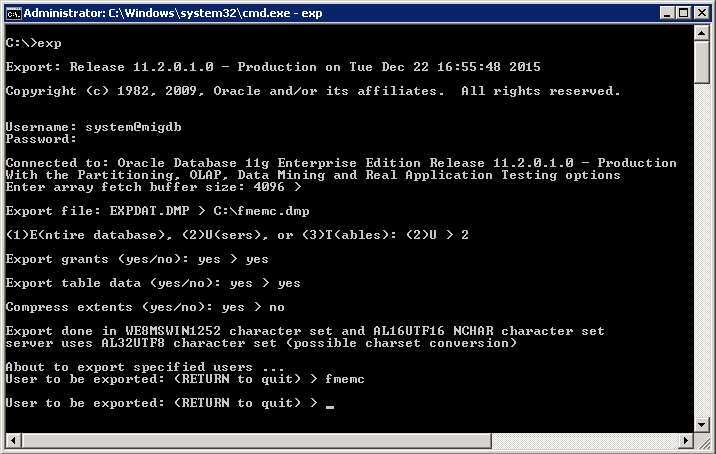The width and height of the screenshot is (716, 454).
Task: Click the Oracle copyright notice line
Action: [x=312, y=92]
